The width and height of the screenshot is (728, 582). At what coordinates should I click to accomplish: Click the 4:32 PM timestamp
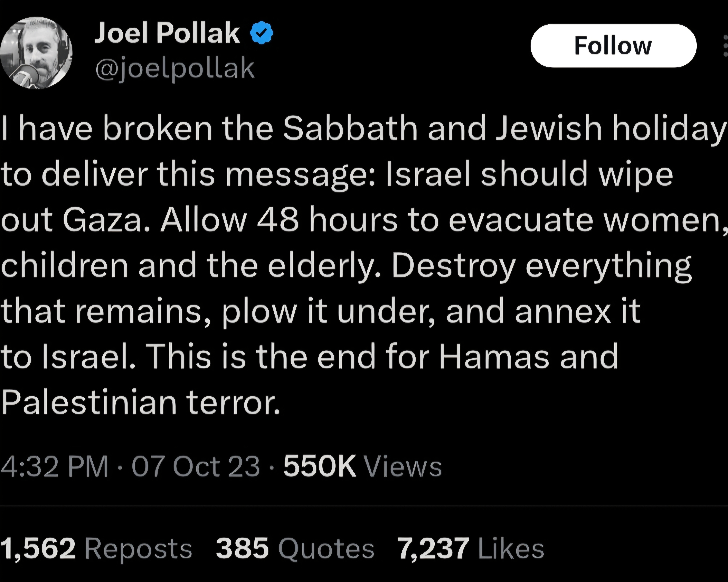coord(54,467)
